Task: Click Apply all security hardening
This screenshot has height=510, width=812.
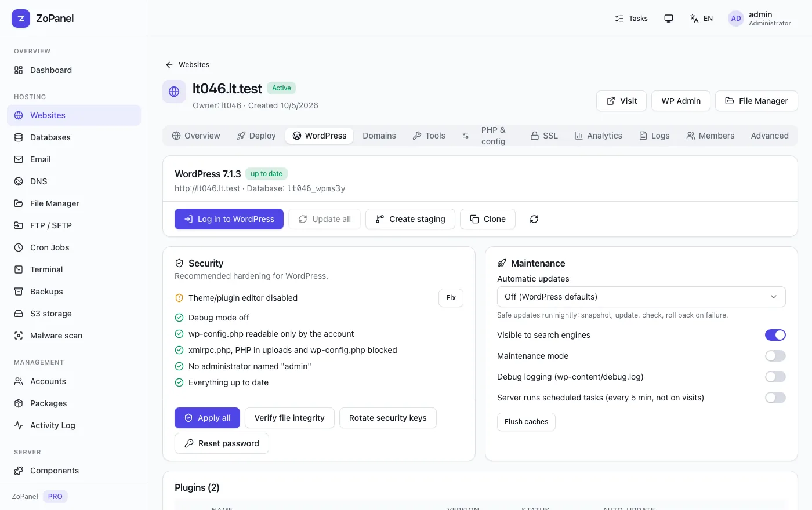Action: pyautogui.click(x=207, y=418)
